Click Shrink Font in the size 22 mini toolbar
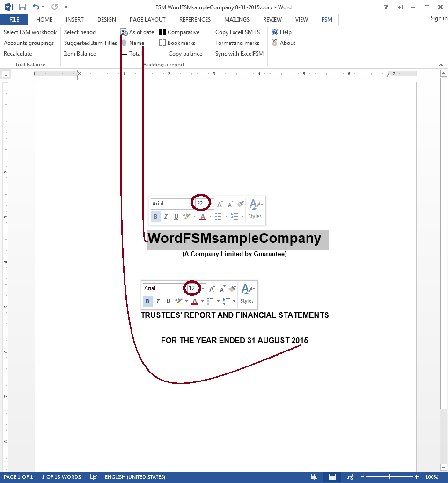Screen dimensions: 448x483 coord(230,204)
